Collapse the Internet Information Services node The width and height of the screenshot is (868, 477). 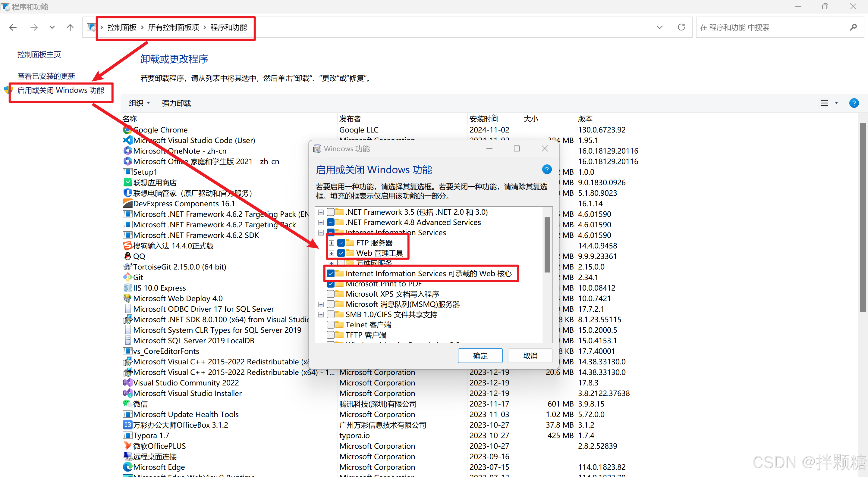321,232
